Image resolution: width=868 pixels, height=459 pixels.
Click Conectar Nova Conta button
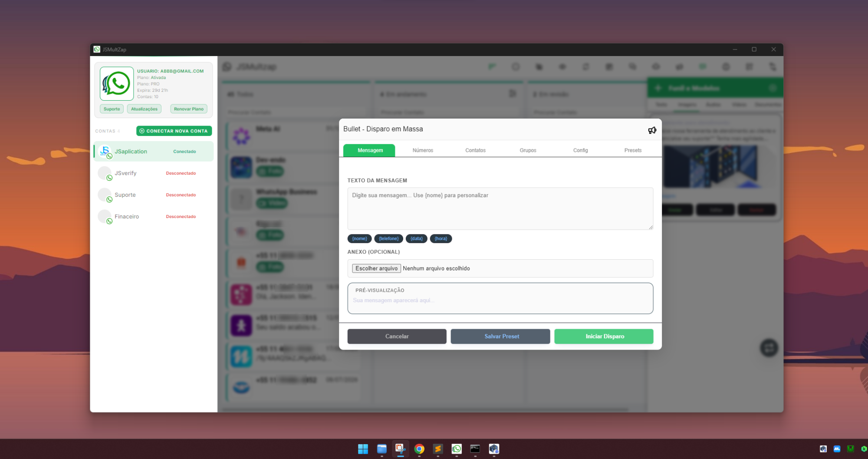click(174, 131)
